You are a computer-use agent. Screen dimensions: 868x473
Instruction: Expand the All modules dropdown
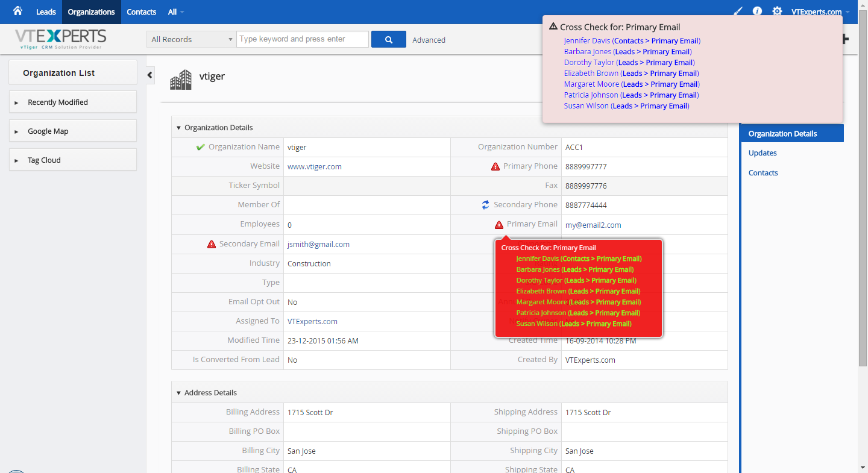(x=176, y=12)
